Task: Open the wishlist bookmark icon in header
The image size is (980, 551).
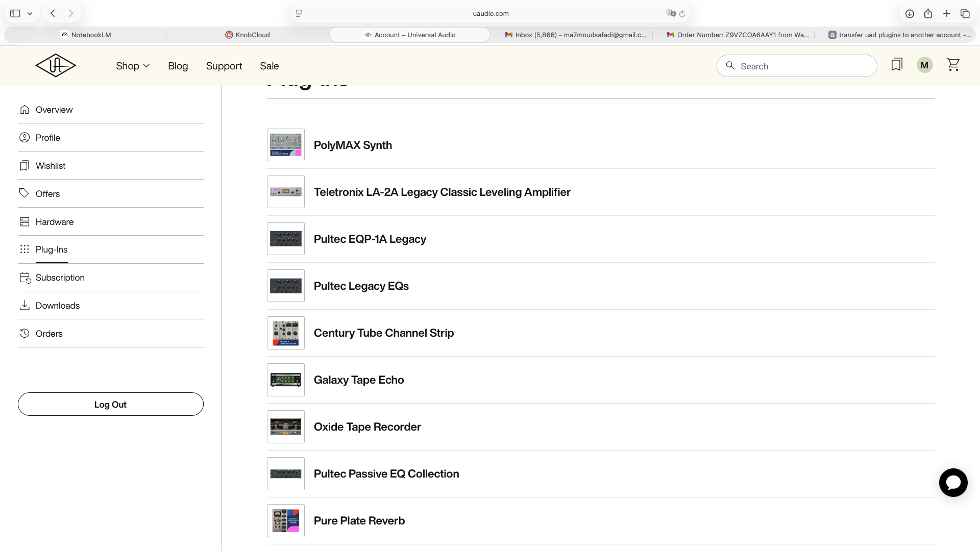Action: (x=897, y=65)
